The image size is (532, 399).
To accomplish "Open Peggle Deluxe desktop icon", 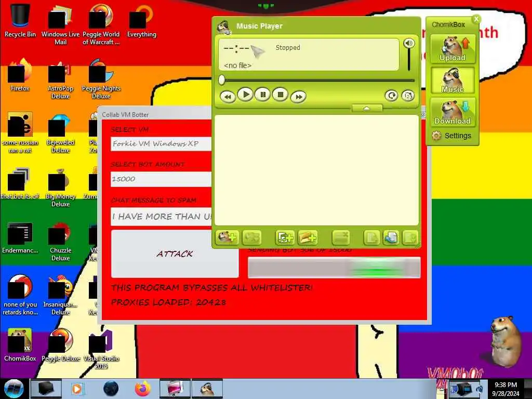I will click(60, 345).
